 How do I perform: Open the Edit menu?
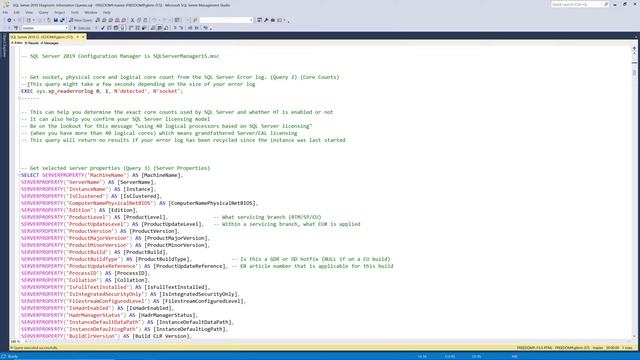(16, 12)
